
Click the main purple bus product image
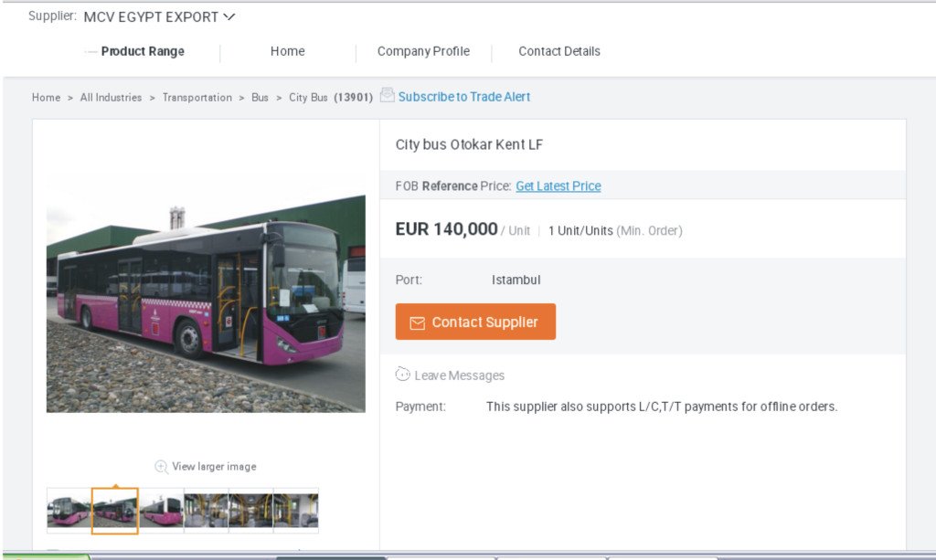(206, 292)
